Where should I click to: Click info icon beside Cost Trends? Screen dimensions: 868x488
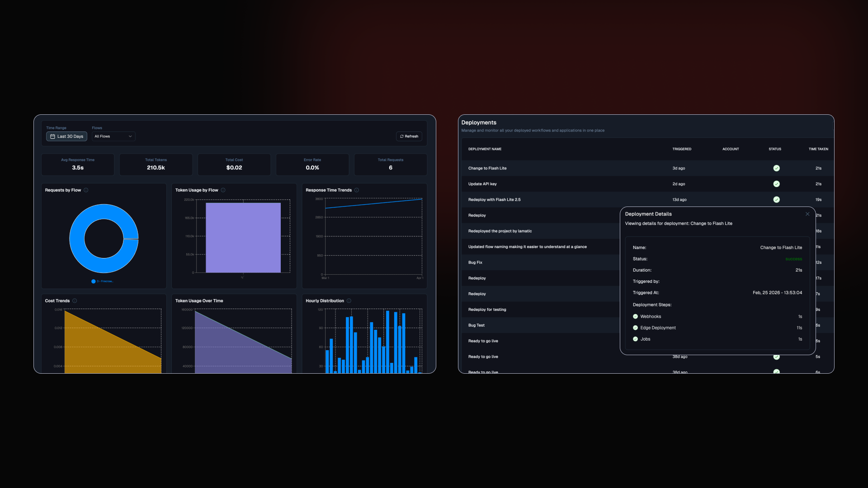75,301
